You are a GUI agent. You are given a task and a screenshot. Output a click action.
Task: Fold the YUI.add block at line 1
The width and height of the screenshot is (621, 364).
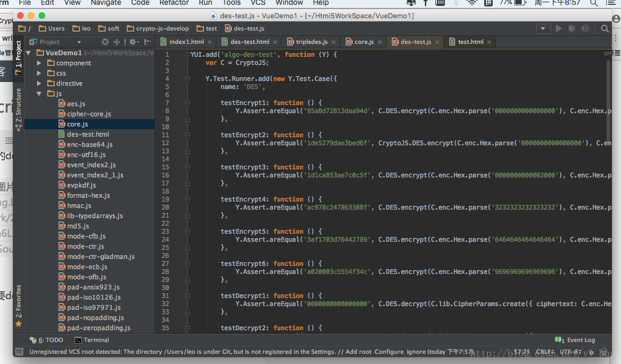tap(187, 55)
